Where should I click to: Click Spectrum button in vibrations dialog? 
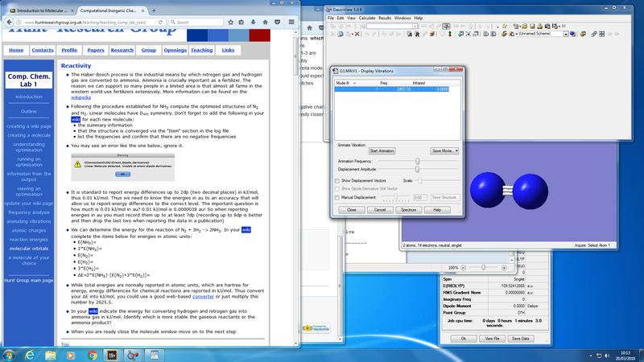click(409, 210)
